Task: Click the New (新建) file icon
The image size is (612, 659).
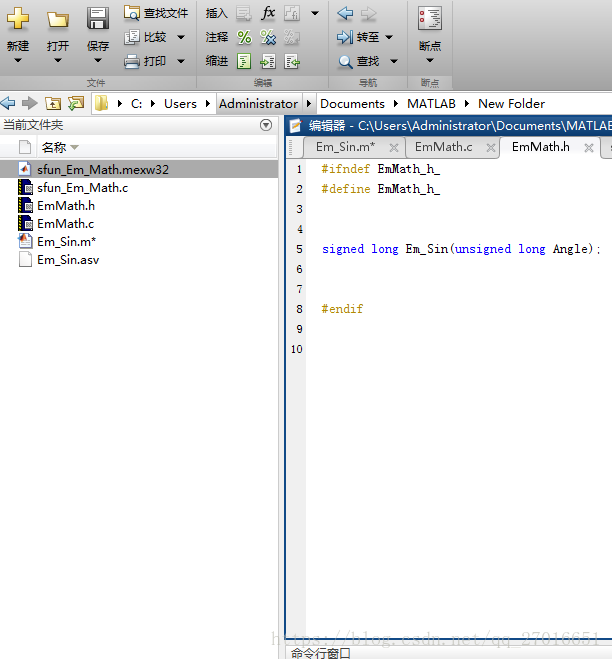Action: 18,18
